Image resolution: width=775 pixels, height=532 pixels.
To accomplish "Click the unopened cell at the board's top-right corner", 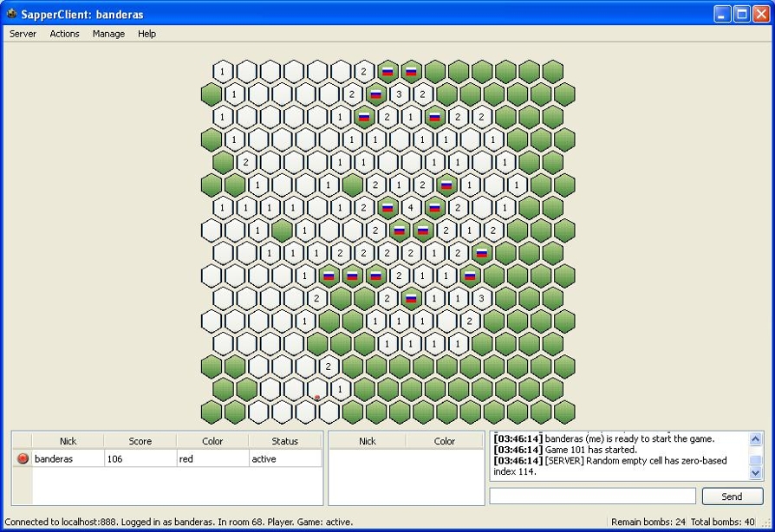I will [x=552, y=72].
